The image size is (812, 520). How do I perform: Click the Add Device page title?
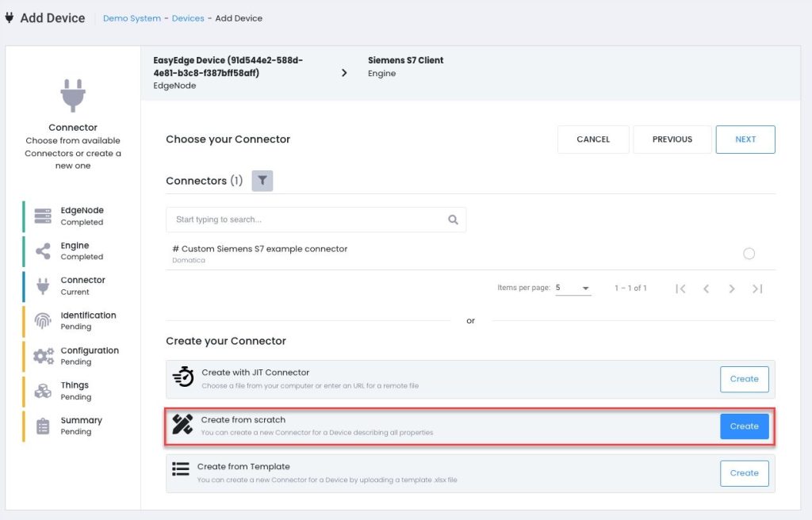click(x=52, y=18)
